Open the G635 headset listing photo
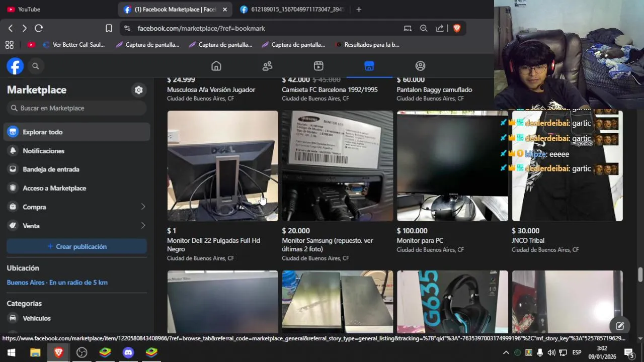This screenshot has height=362, width=644. pos(452,302)
